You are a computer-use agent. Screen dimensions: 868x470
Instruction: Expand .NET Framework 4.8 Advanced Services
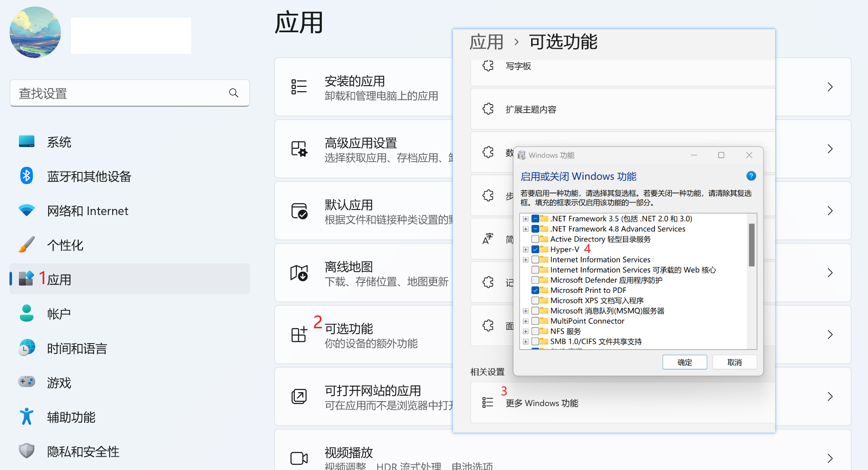[x=526, y=229]
